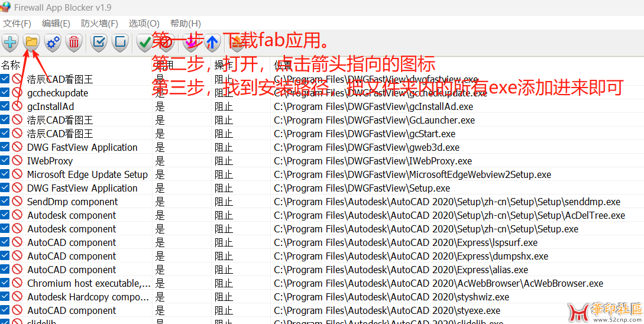This screenshot has height=324, width=644.
Task: Click the green checkmark allow icon
Action: 144,42
